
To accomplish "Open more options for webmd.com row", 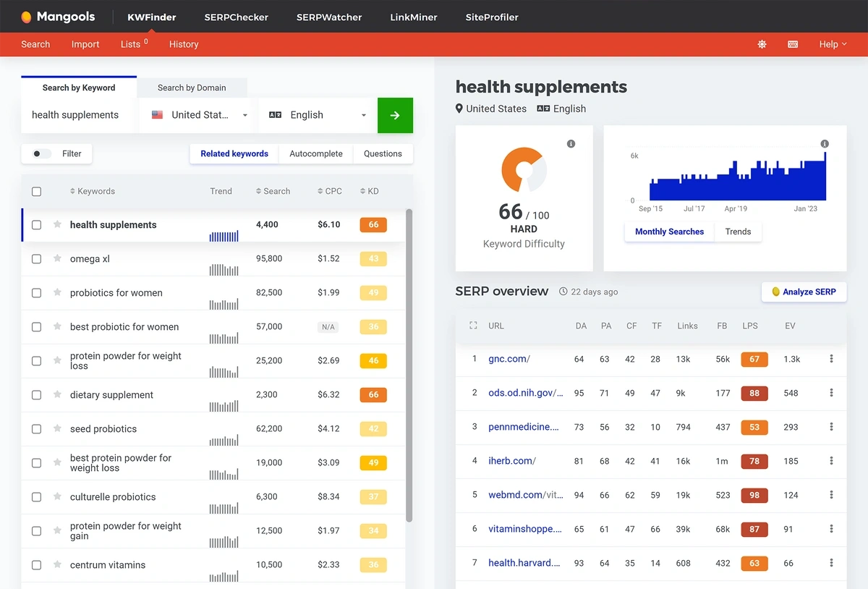I will tap(831, 495).
